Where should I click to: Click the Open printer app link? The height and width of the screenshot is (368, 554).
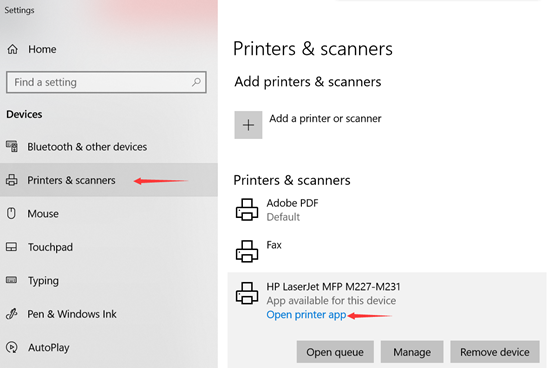(x=306, y=315)
